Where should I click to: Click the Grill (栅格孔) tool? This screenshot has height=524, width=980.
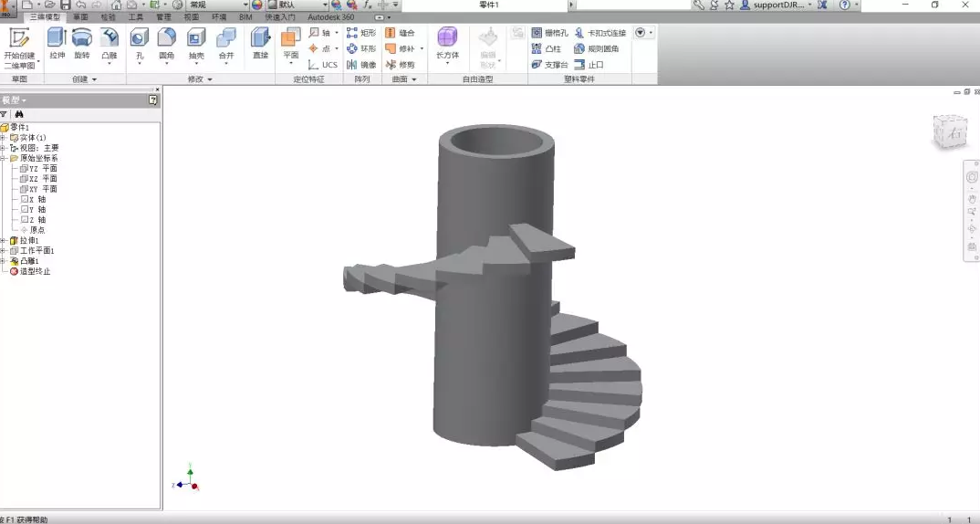pos(550,33)
